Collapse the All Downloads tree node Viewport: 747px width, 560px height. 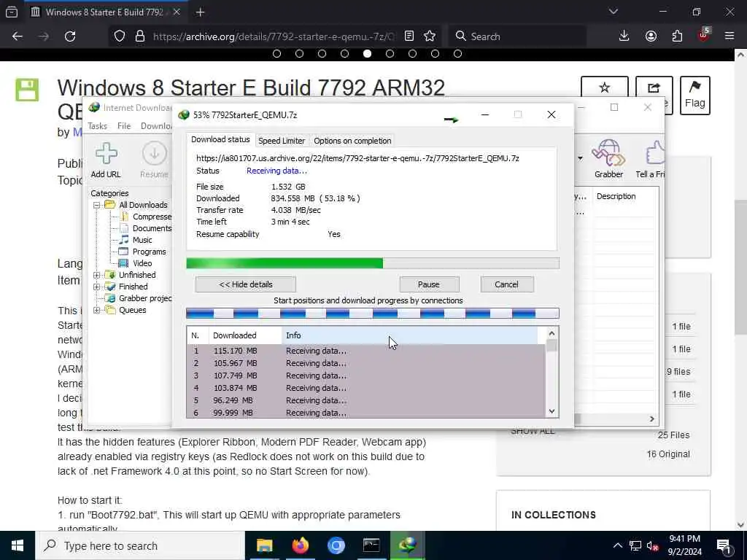tap(96, 205)
